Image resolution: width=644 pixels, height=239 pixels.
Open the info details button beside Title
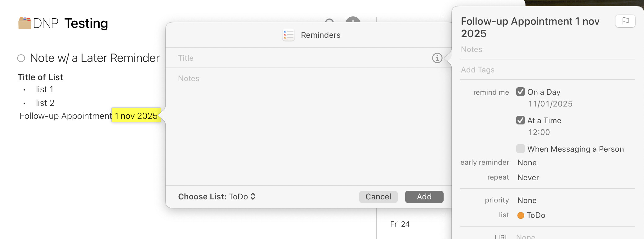[x=437, y=58]
